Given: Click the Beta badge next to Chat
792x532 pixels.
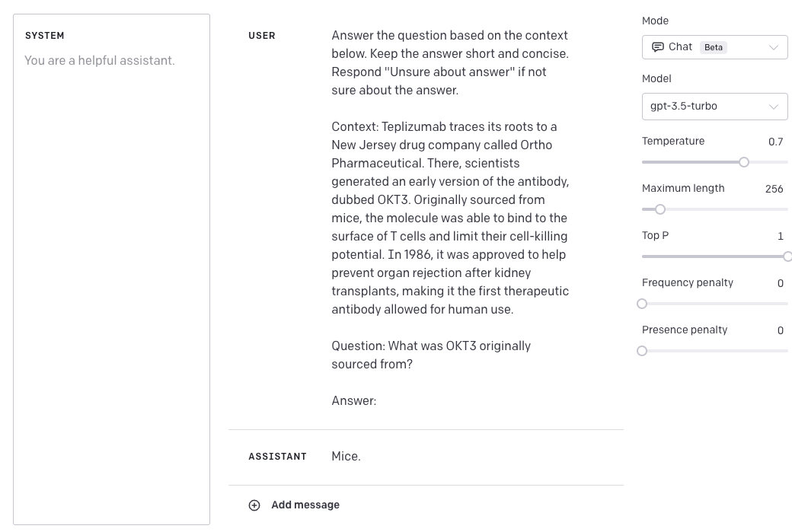Looking at the screenshot, I should (x=714, y=47).
